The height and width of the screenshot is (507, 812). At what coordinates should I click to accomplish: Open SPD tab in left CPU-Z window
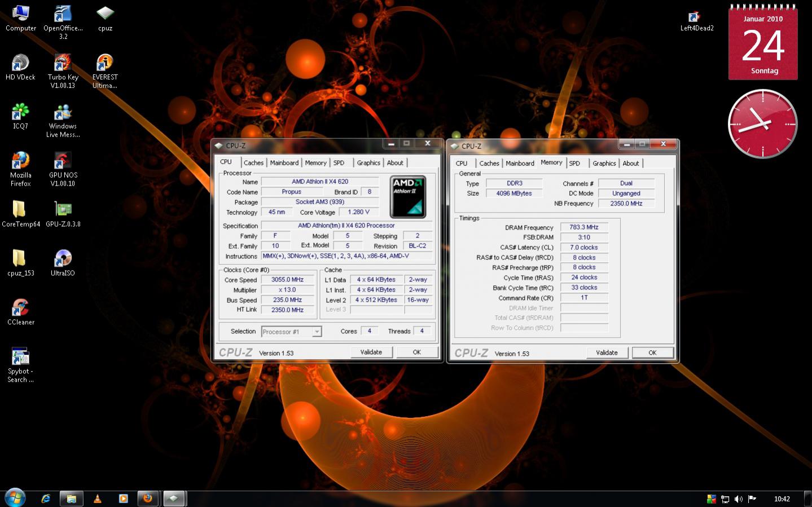339,163
